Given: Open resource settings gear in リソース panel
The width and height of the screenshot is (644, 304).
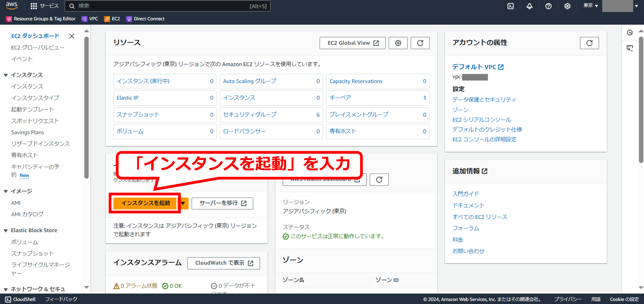Looking at the screenshot, I should (x=398, y=43).
